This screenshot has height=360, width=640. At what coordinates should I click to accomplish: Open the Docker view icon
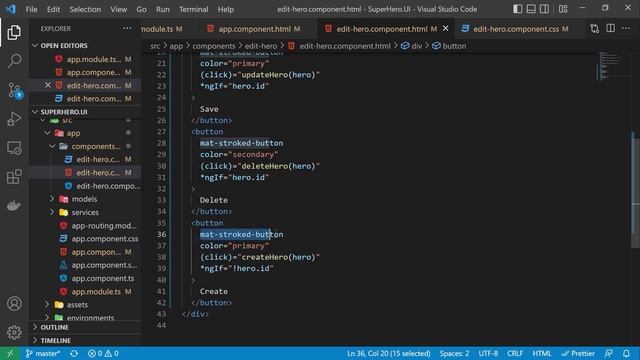point(14,205)
